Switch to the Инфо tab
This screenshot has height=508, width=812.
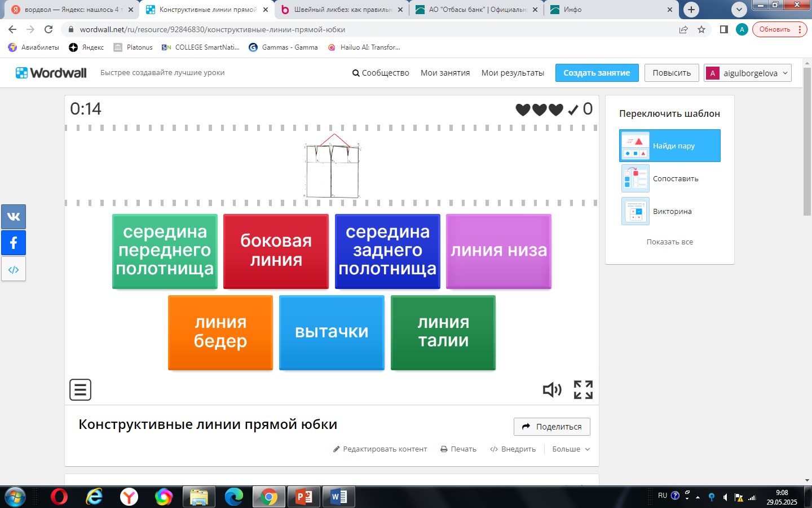tap(610, 10)
